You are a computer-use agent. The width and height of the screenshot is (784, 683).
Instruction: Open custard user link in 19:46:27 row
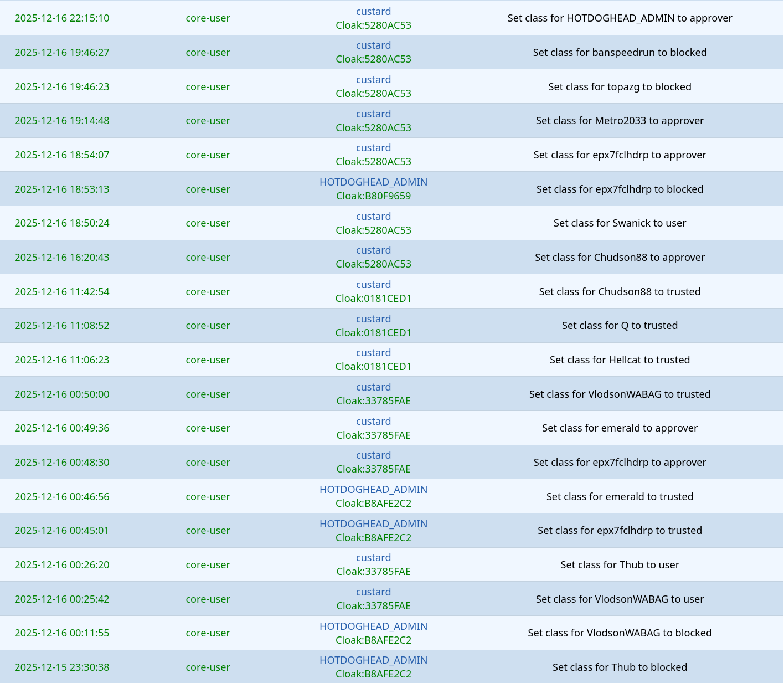click(x=373, y=45)
